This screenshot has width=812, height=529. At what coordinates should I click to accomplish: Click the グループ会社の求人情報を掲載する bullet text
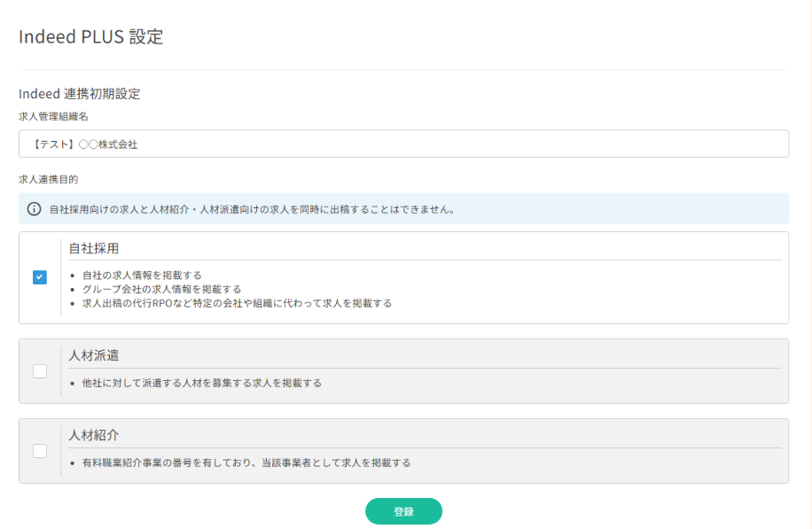(161, 289)
